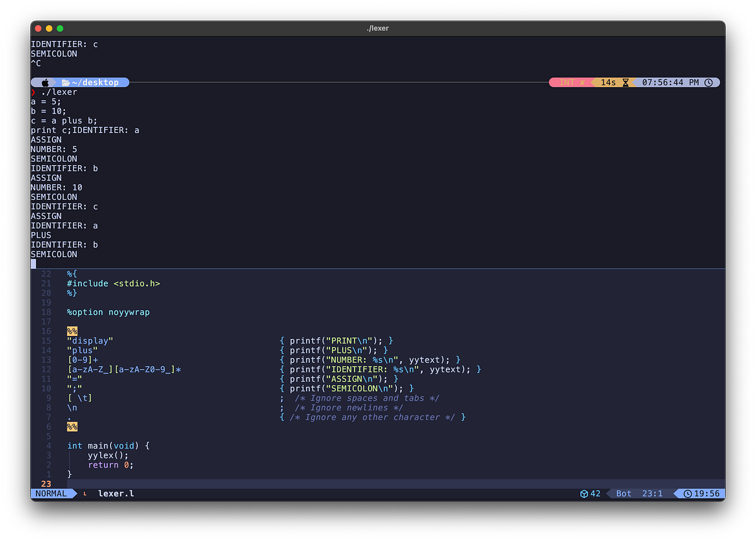Select the lexer.l filename in the statusline
The width and height of the screenshot is (756, 542).
pyautogui.click(x=116, y=493)
